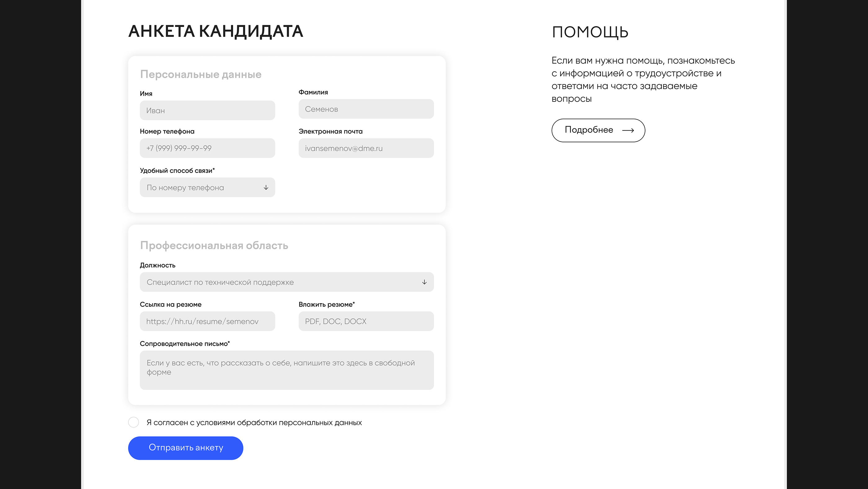
Task: Tick the personal data consent checkbox
Action: click(133, 422)
